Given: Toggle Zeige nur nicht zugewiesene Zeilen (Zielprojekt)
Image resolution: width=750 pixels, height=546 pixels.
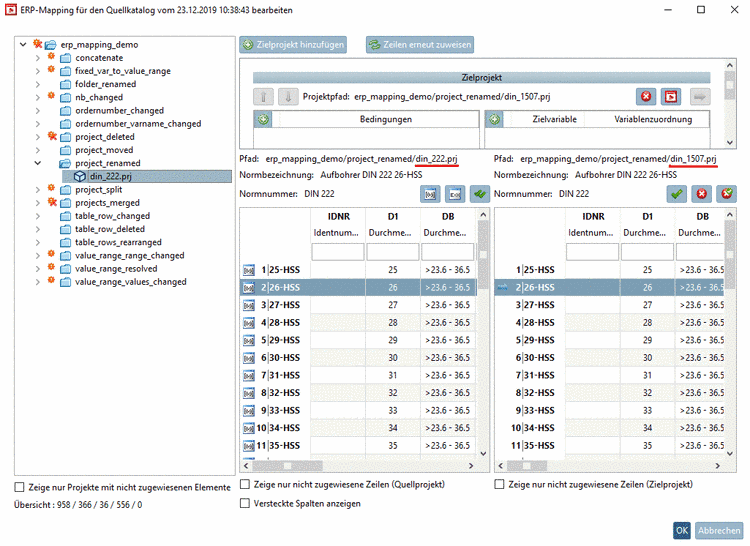Looking at the screenshot, I should pos(499,484).
